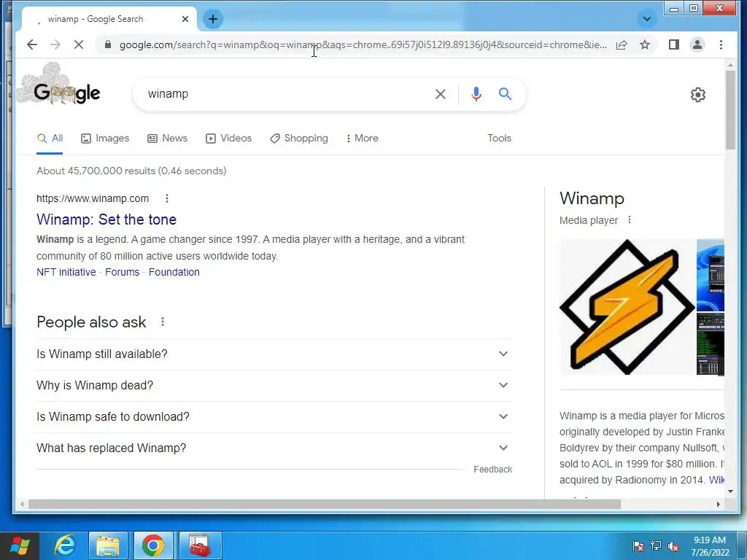This screenshot has height=560, width=747.
Task: Open the Windows Start menu
Action: click(x=20, y=545)
